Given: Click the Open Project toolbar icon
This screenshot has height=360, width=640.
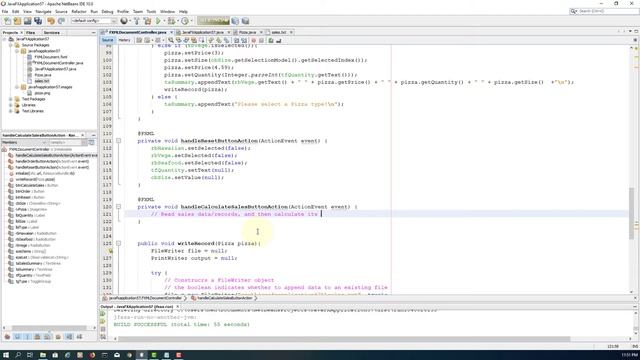Looking at the screenshot, I should tap(27, 21).
